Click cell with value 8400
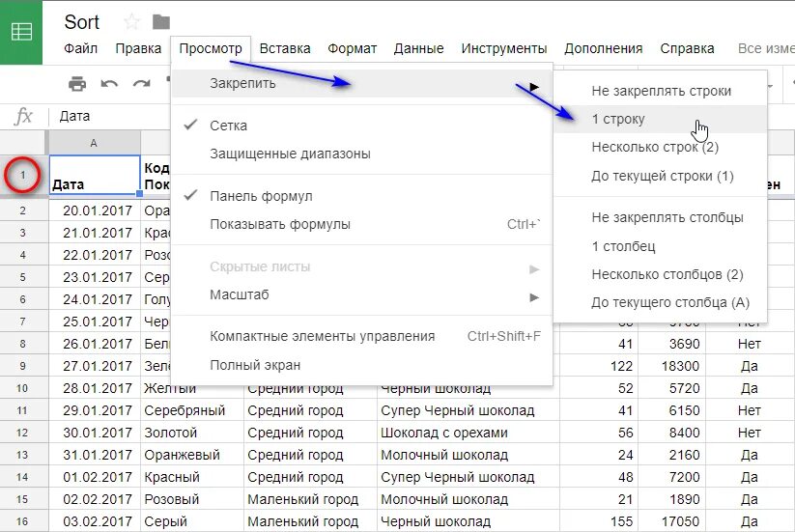The width and height of the screenshot is (795, 532). click(671, 433)
